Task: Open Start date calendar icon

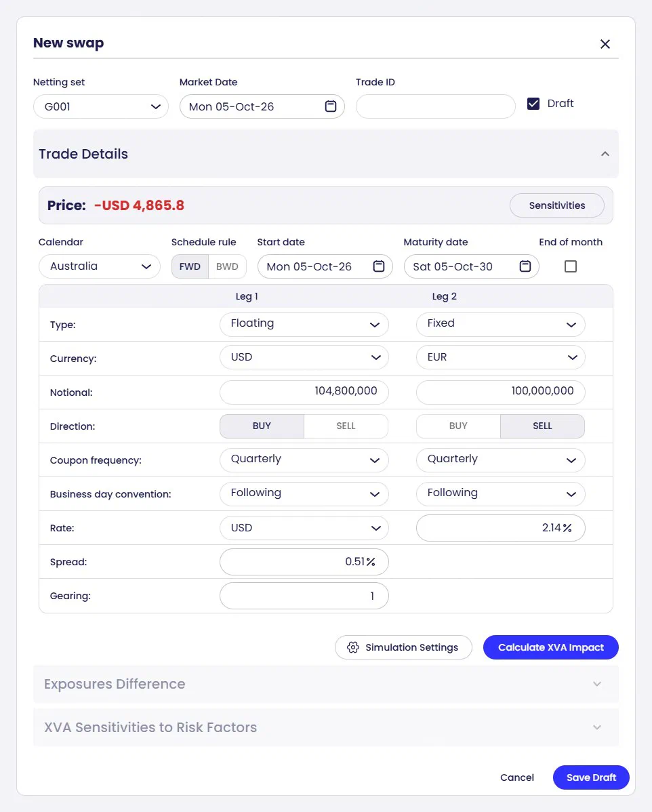Action: 379,266
